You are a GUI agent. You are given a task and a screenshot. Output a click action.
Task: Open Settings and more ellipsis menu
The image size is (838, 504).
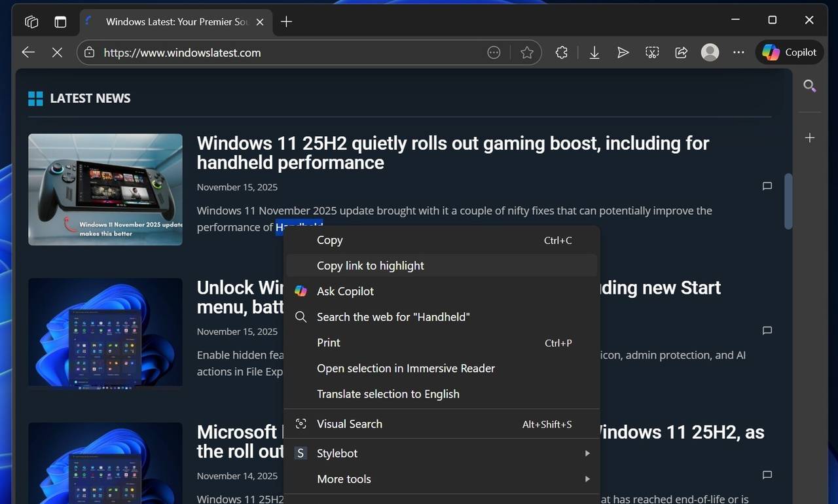[x=738, y=52]
